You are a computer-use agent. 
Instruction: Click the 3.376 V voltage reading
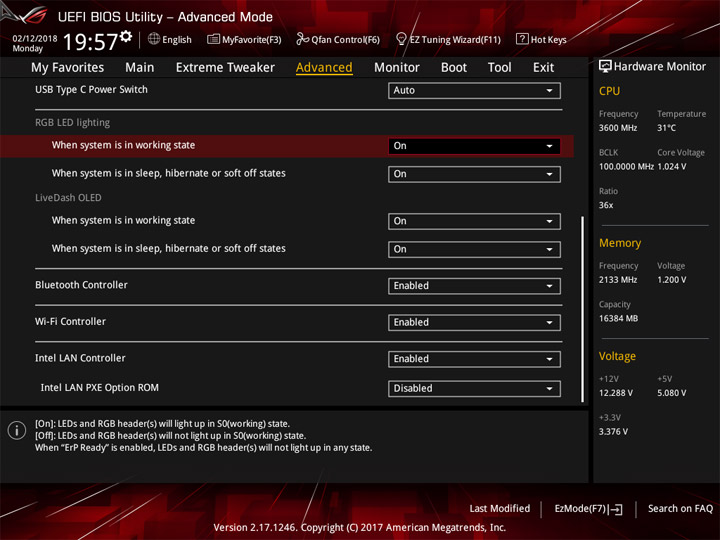point(613,432)
